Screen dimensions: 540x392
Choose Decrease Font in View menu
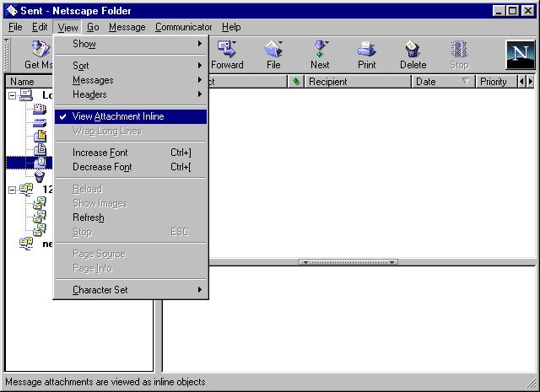(131, 167)
